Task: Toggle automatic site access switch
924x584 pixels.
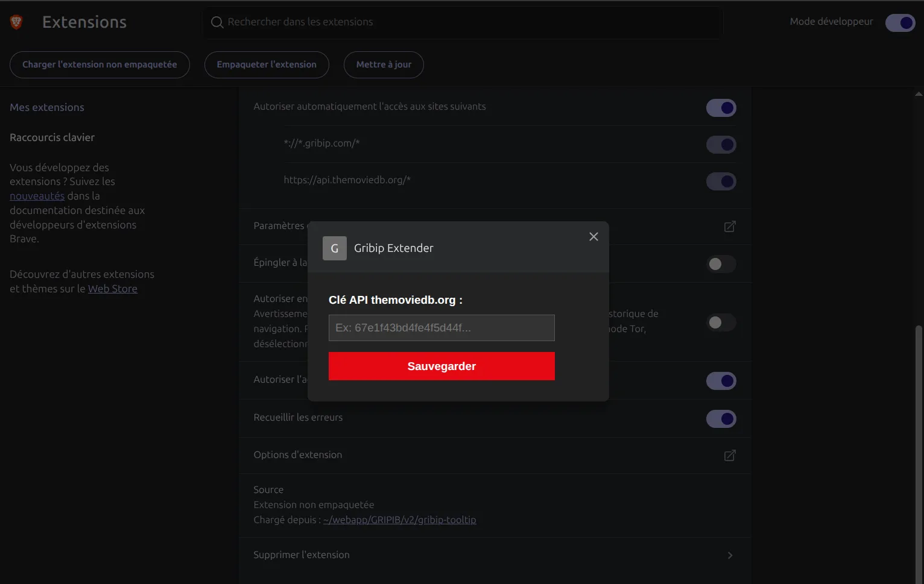Action: coord(721,108)
